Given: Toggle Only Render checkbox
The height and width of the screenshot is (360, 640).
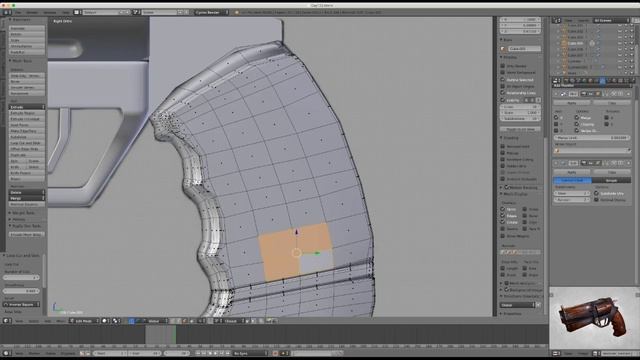Looking at the screenshot, I should click(502, 66).
